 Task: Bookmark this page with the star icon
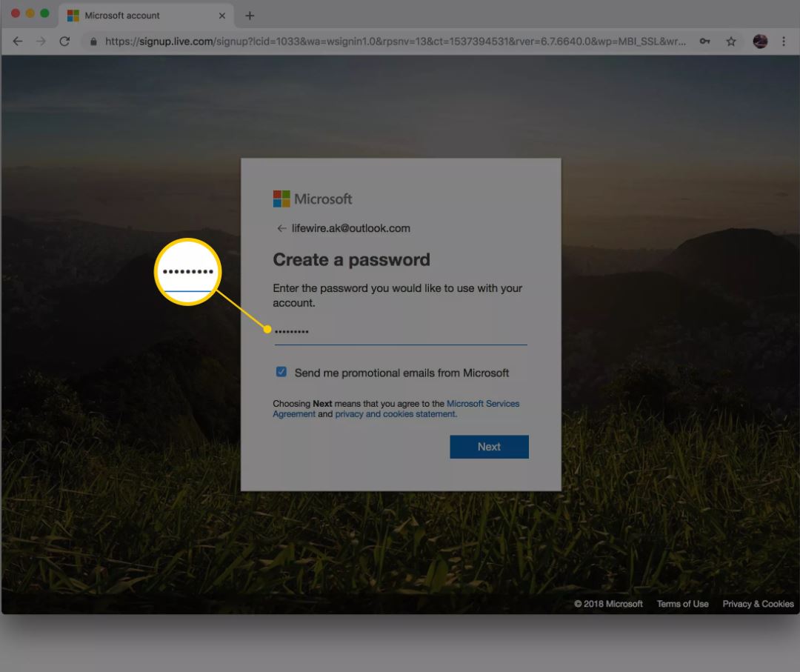[x=730, y=41]
